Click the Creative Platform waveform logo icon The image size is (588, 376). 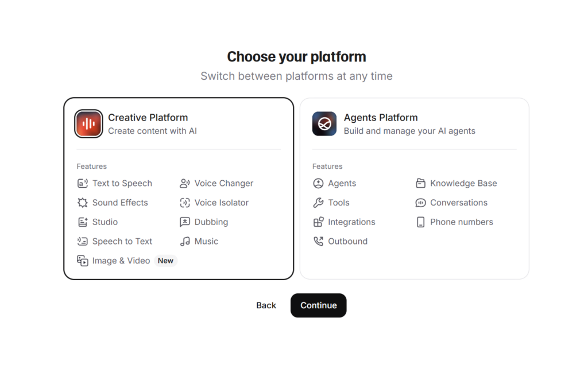tap(88, 124)
